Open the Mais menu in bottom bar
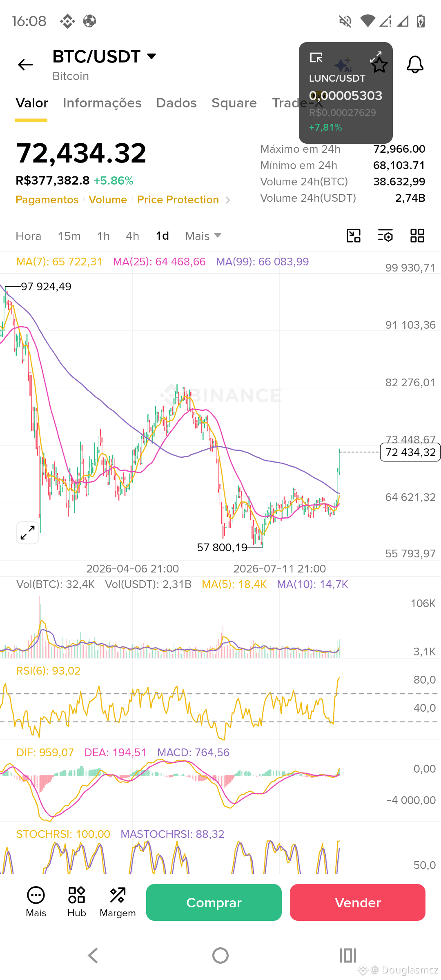The width and height of the screenshot is (441, 980). tap(36, 902)
